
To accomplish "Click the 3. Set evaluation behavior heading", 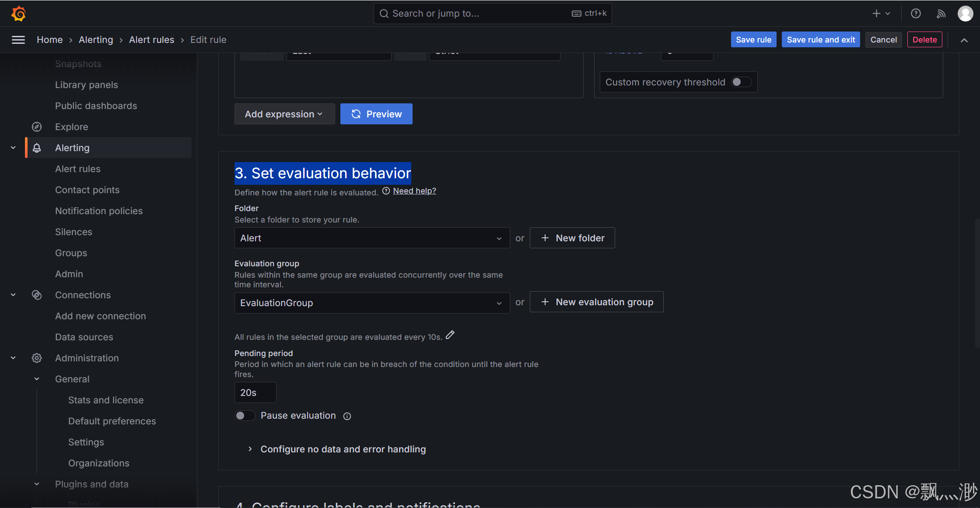I will [x=323, y=173].
